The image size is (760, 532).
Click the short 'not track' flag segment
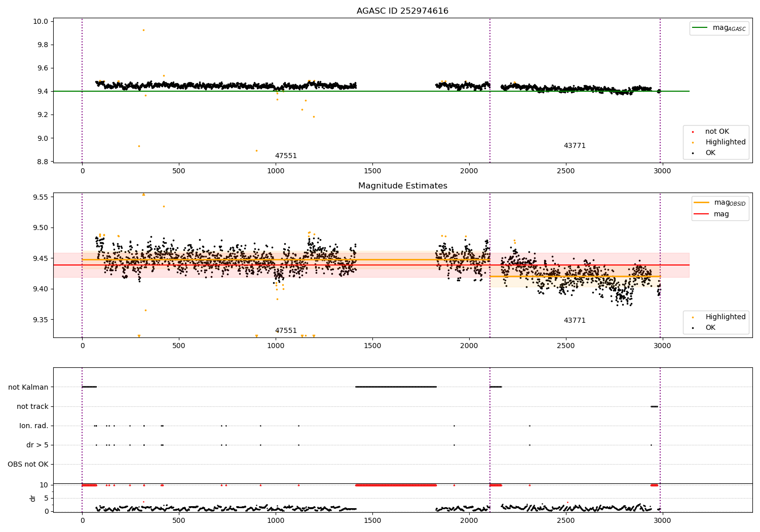(654, 406)
